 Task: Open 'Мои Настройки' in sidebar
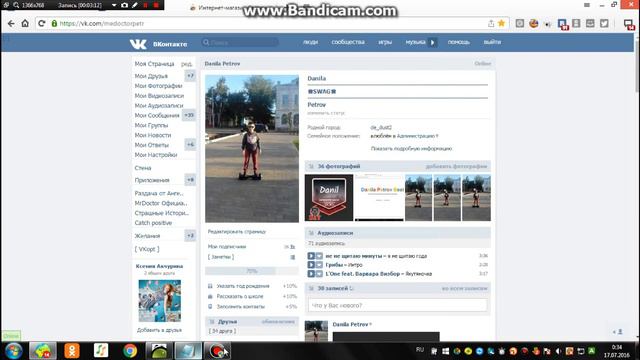[x=156, y=155]
